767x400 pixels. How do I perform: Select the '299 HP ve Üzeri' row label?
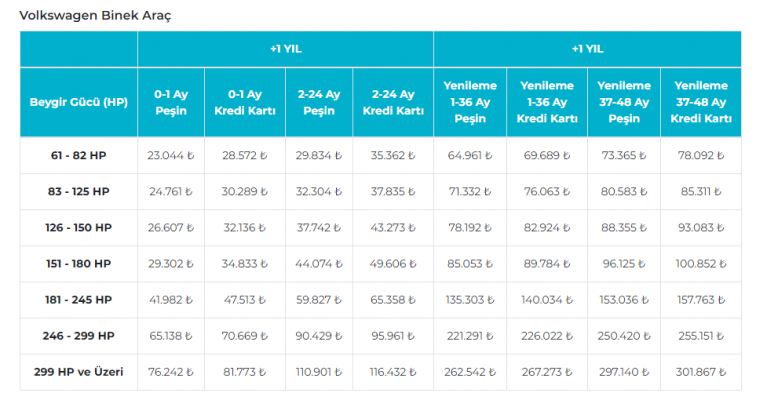pyautogui.click(x=79, y=372)
